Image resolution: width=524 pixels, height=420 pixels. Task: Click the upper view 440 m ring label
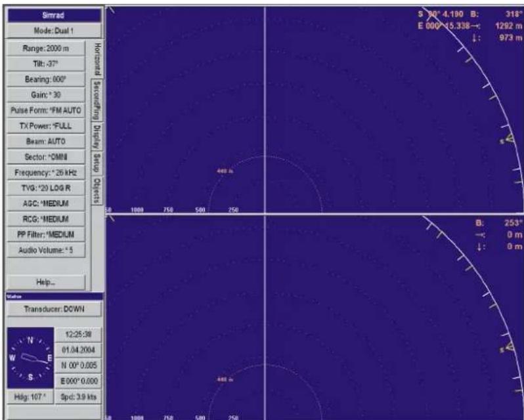tap(225, 171)
